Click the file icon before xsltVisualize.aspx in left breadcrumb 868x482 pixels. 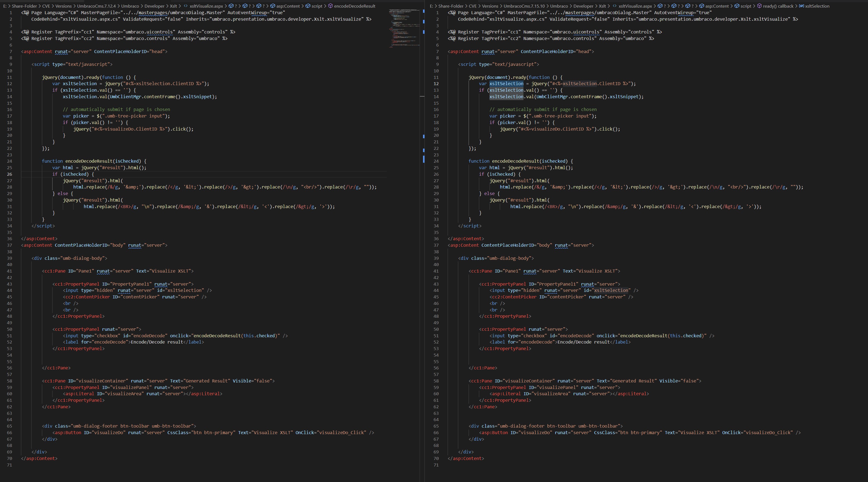pyautogui.click(x=186, y=6)
